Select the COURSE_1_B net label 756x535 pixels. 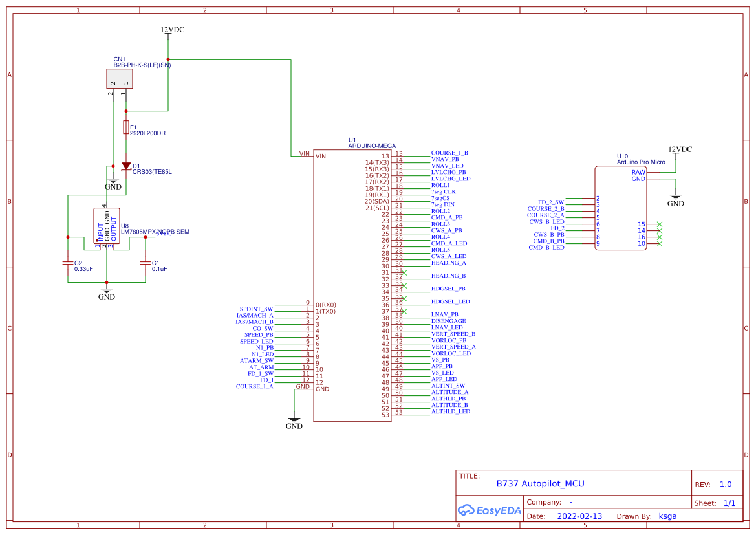click(451, 153)
